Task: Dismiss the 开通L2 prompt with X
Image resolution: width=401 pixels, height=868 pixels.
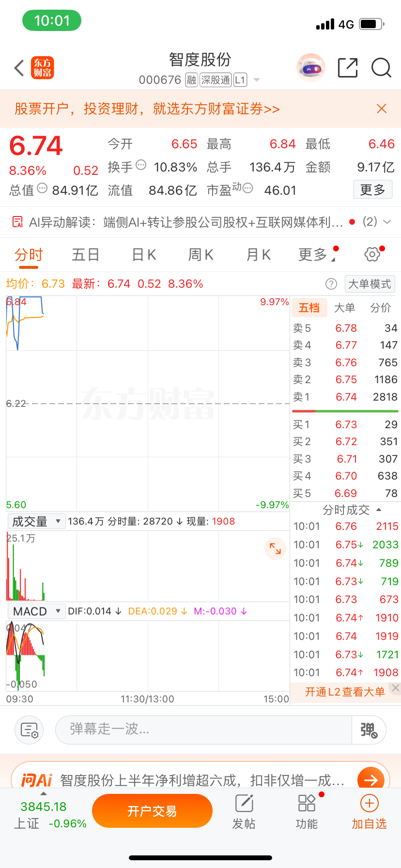Action: pyautogui.click(x=396, y=688)
